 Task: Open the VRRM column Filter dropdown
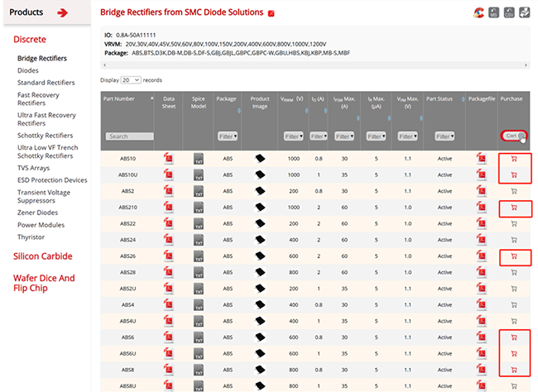point(293,136)
